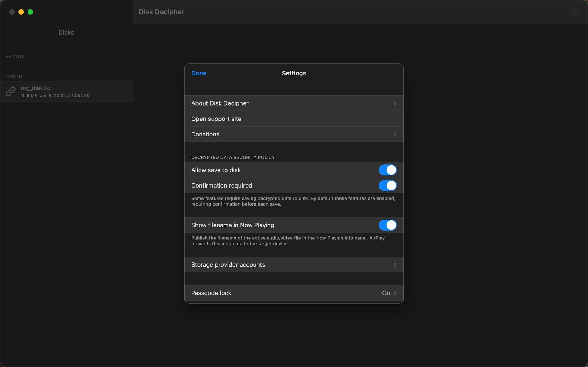Expand the Donations row chevron

click(395, 134)
